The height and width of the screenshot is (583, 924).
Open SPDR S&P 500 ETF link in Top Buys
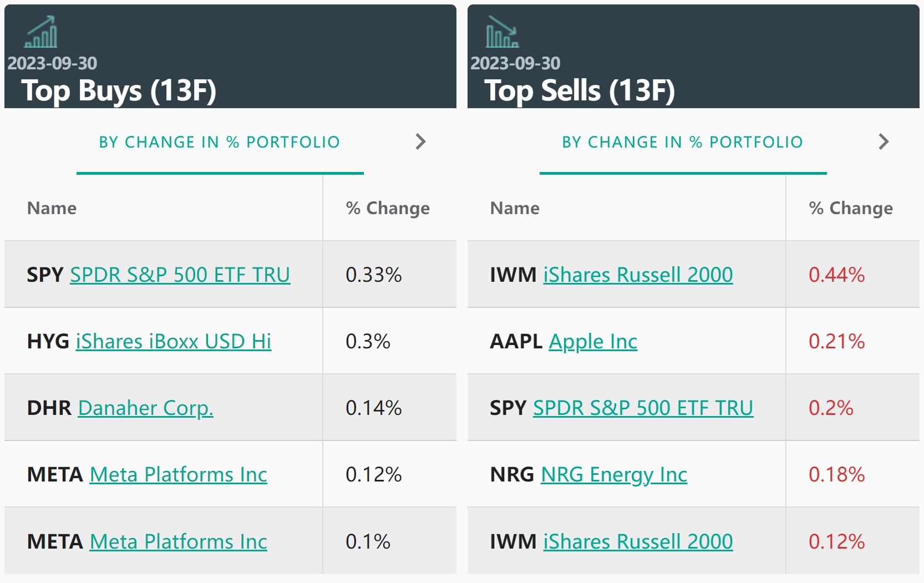click(180, 275)
